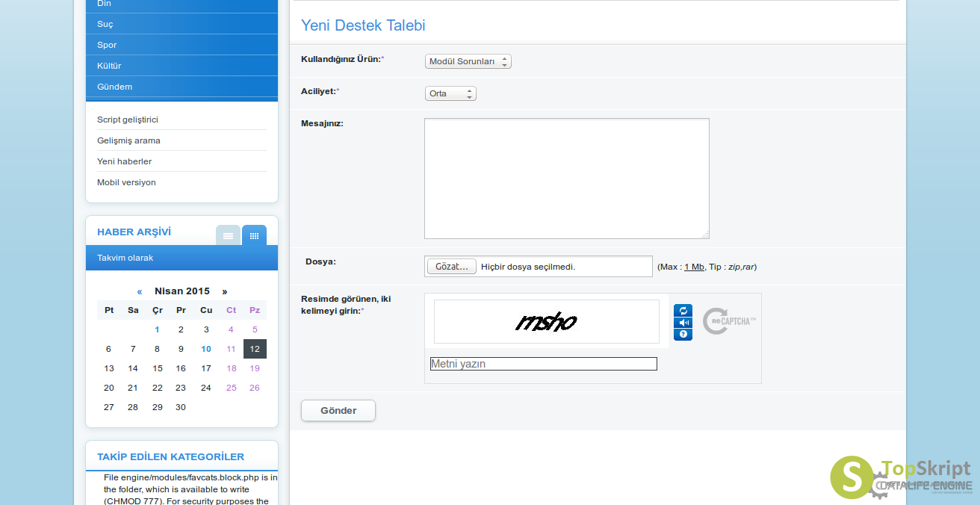Select calendar day 10
This screenshot has width=980, height=505.
point(206,349)
